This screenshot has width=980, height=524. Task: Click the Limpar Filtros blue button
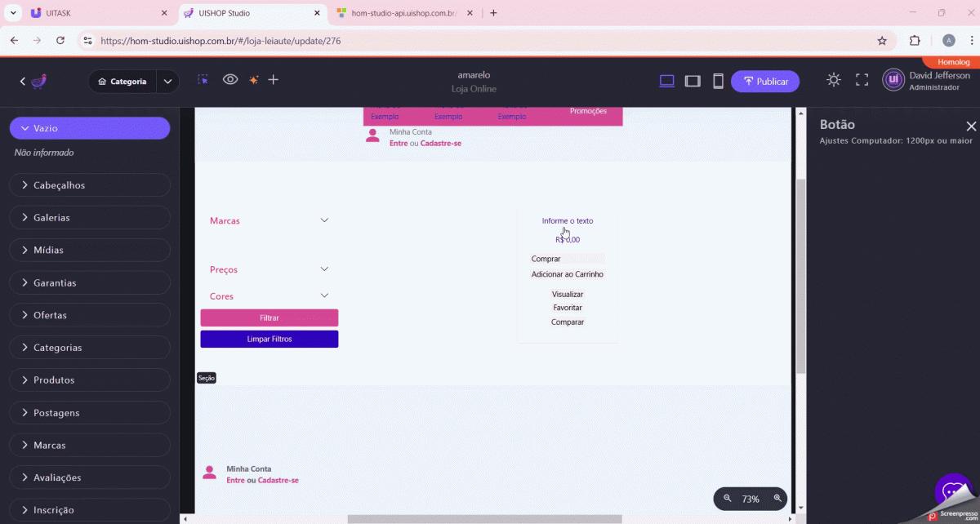[x=269, y=339]
